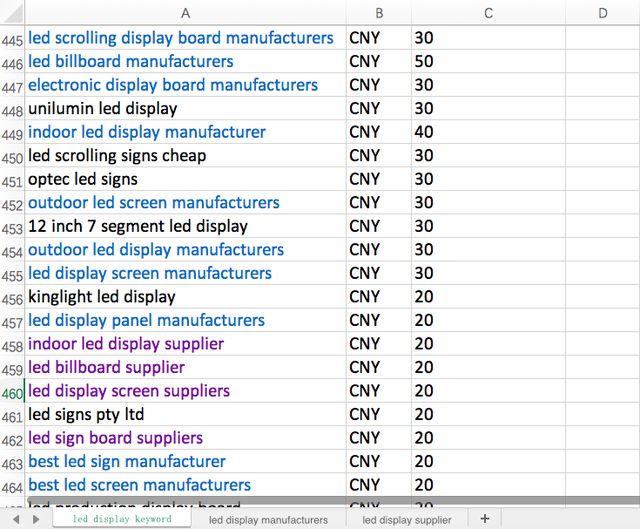Select row 452 header

coord(12,205)
